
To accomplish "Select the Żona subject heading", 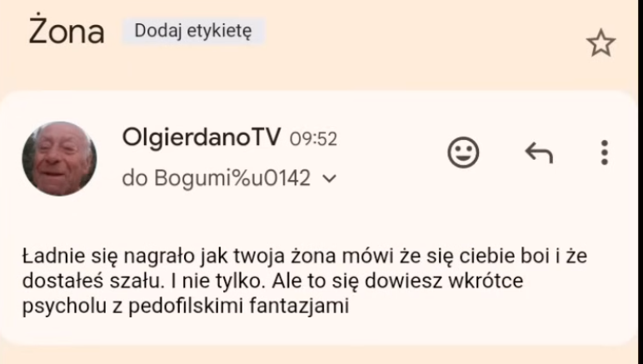I will click(x=67, y=30).
